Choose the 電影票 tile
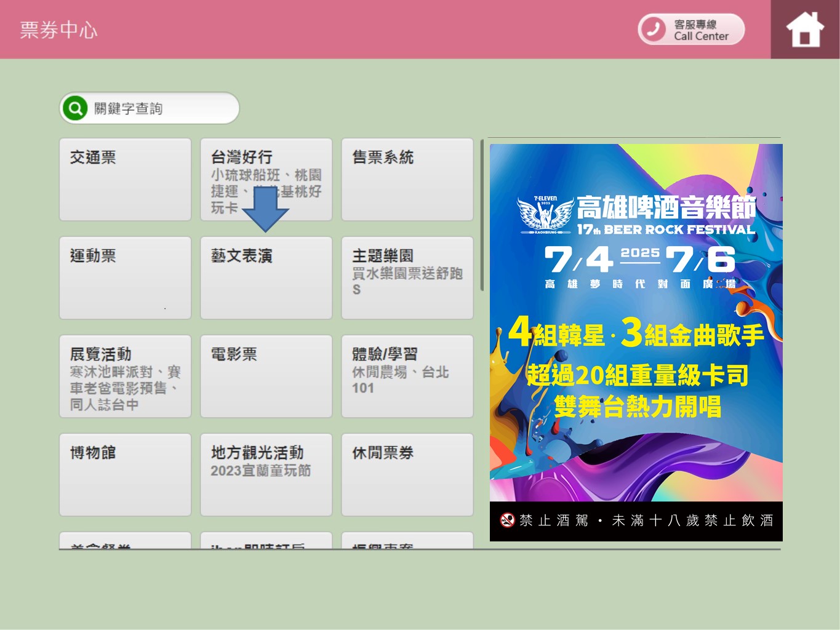 [x=266, y=376]
